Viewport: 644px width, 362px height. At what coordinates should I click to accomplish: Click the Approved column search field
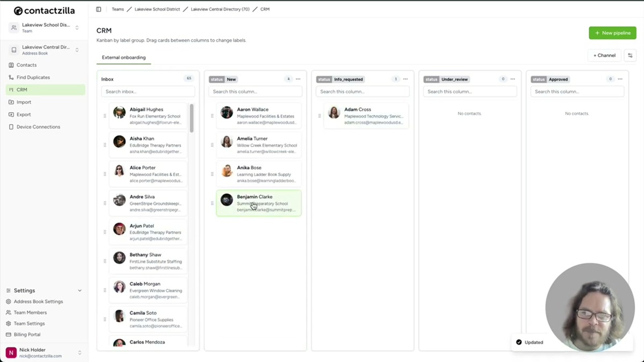577,92
